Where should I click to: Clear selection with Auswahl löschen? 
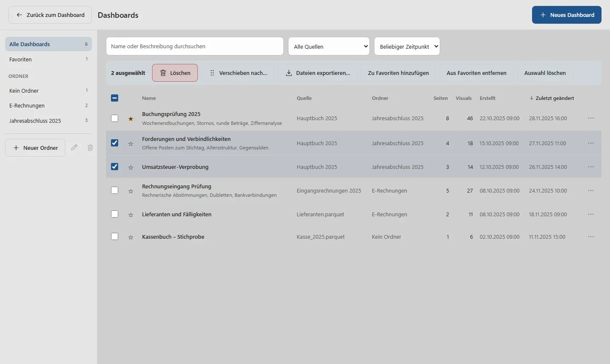(x=545, y=73)
